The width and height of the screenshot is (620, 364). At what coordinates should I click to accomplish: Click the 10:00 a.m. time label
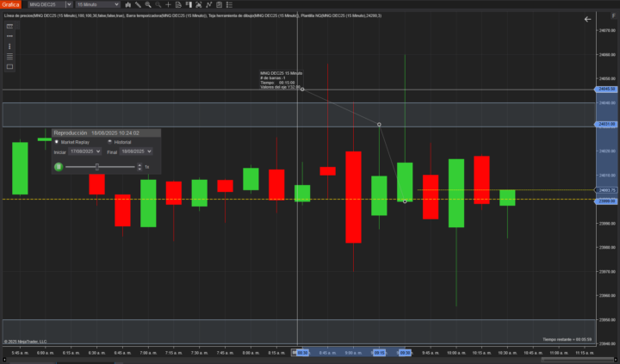(456, 353)
